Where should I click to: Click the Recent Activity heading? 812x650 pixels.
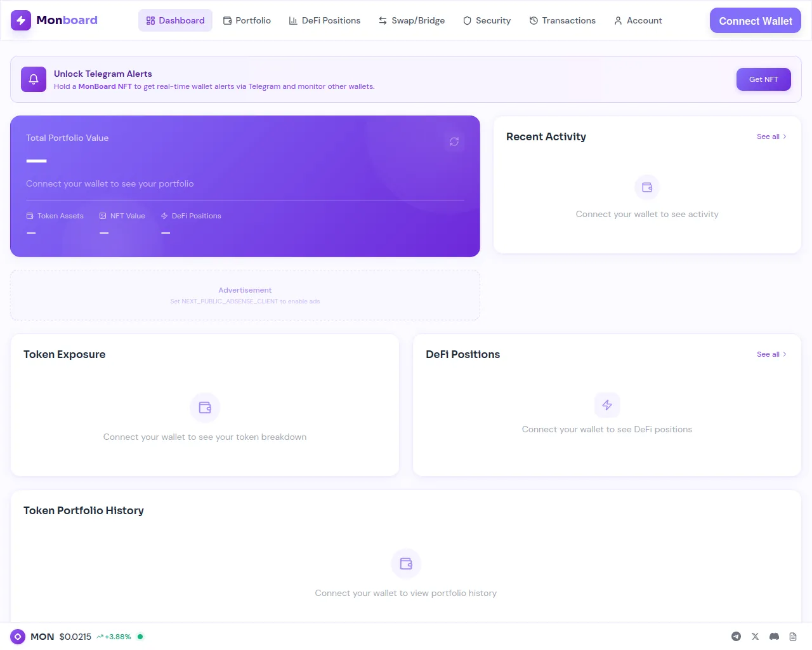point(546,136)
